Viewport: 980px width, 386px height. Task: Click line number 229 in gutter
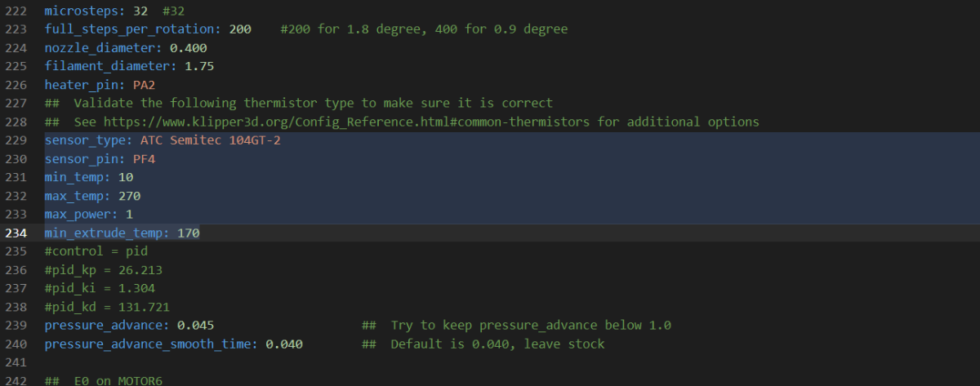[15, 140]
